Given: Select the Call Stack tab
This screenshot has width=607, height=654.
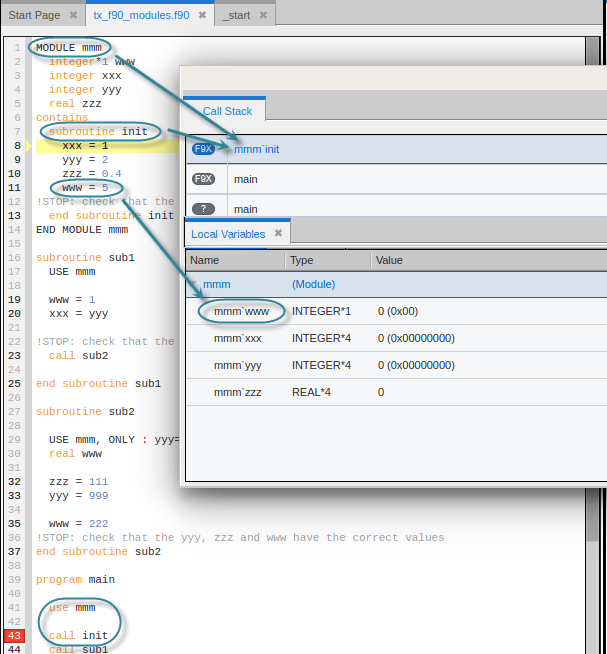Looking at the screenshot, I should coord(227,111).
